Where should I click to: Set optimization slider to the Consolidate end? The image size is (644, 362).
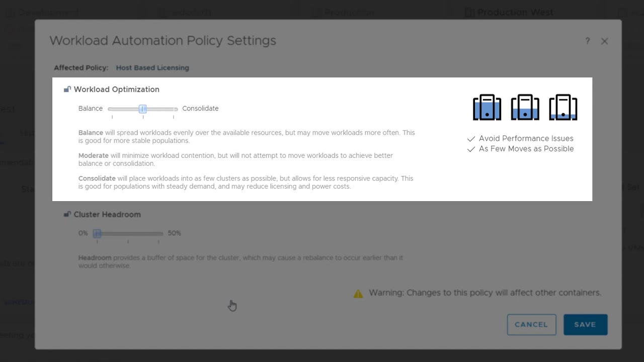click(x=174, y=109)
